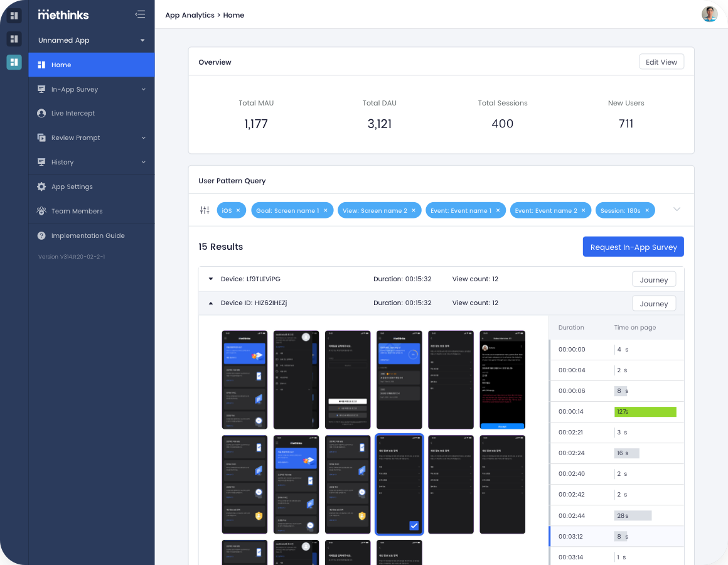Select the 00:00:00 duration row
The image size is (728, 565).
pos(616,350)
